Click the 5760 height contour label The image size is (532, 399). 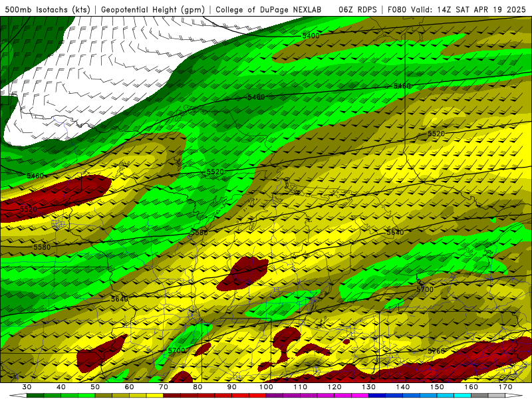[x=436, y=351]
